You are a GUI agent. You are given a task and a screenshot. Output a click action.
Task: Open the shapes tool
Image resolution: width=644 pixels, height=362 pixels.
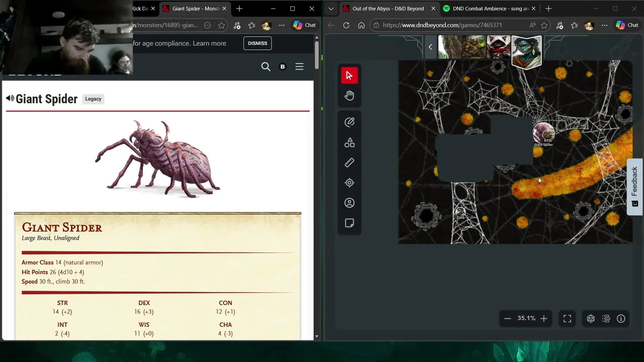349,143
